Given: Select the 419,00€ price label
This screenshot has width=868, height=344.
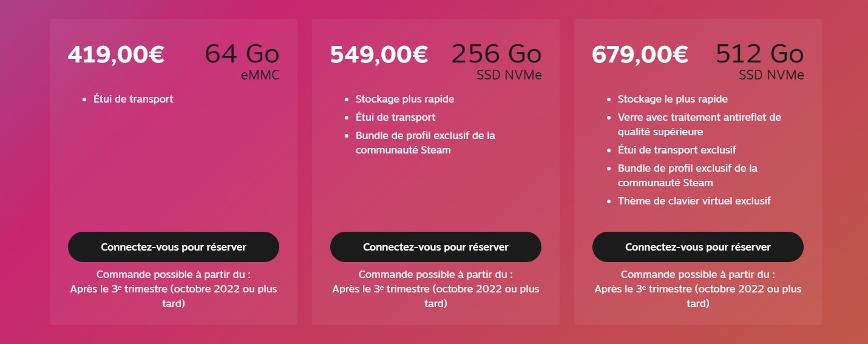Looking at the screenshot, I should pyautogui.click(x=116, y=54).
